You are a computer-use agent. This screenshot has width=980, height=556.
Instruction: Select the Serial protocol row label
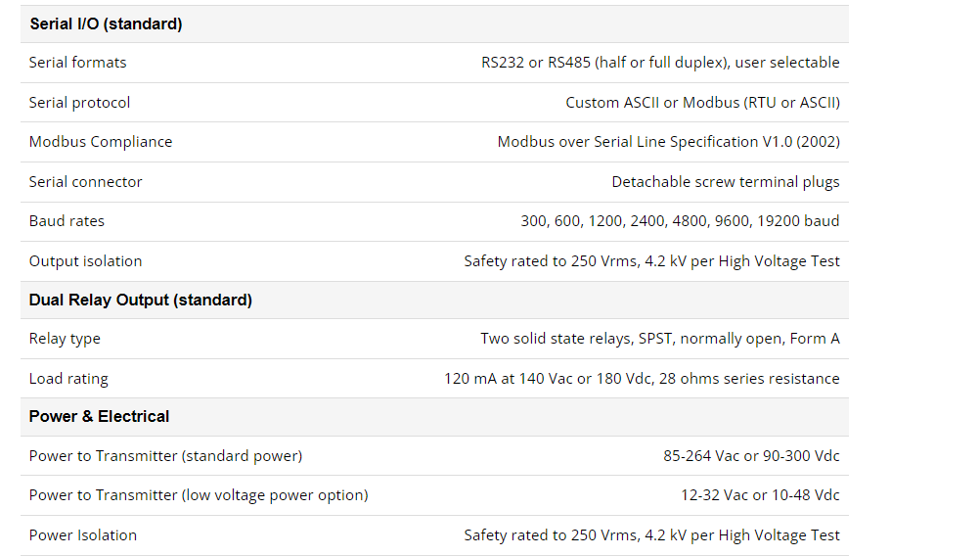point(79,103)
